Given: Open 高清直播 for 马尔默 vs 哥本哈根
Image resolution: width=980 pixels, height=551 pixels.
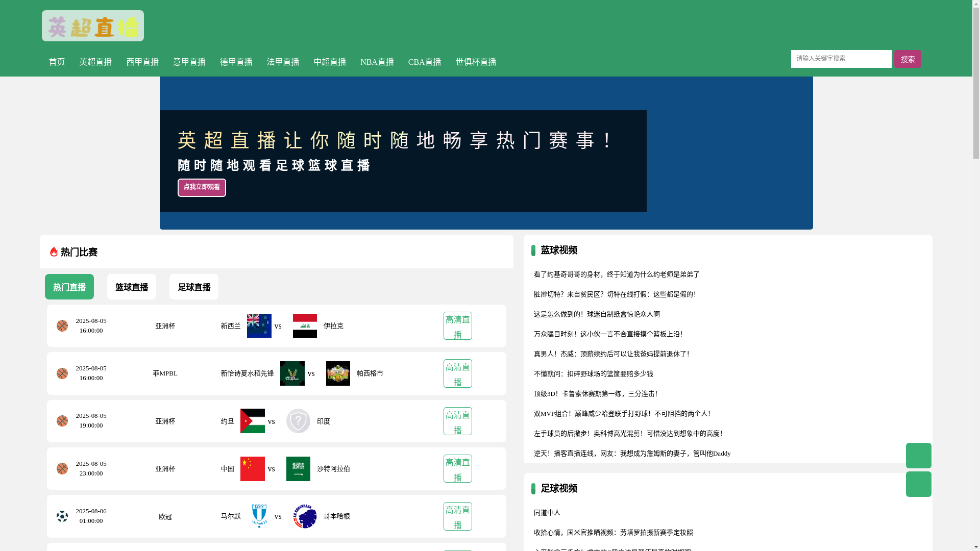Looking at the screenshot, I should click(x=458, y=516).
